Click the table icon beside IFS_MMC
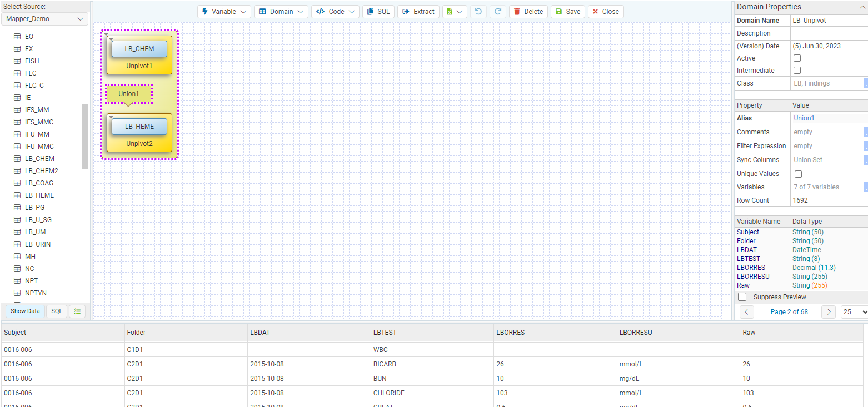Viewport: 868px width, 407px height. (17, 122)
